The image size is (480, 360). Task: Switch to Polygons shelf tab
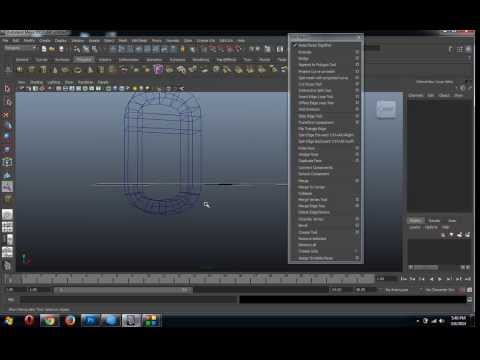point(83,60)
